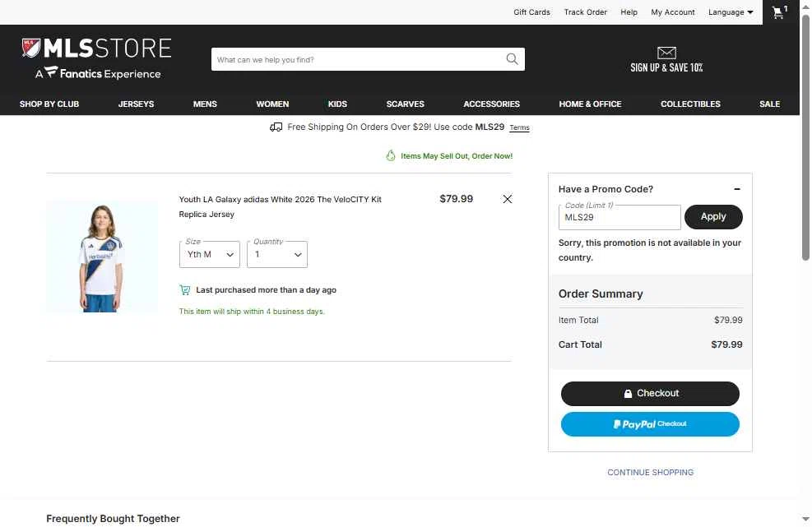Open the Kids menu
The image size is (812, 527).
(x=337, y=104)
